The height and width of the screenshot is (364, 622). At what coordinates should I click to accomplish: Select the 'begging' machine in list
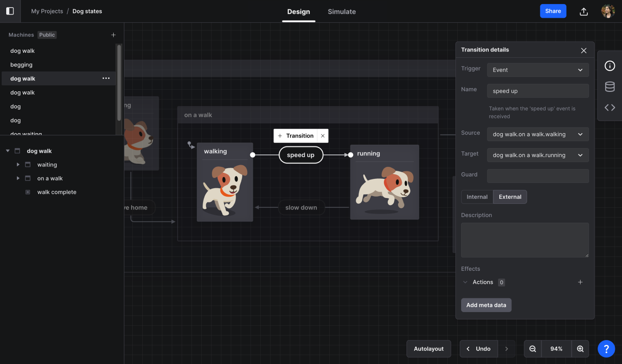tap(21, 65)
